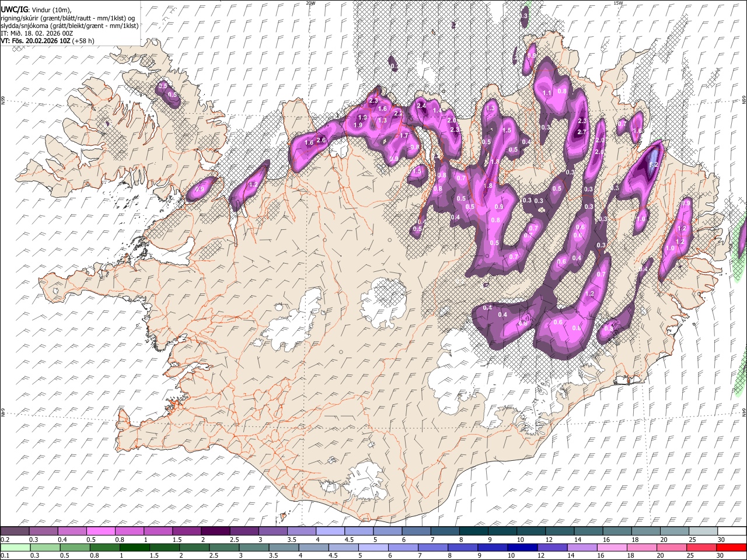Viewport: 747px width, 560px height.
Task: Click the 20W longitude label at the top
Action: [310, 3]
